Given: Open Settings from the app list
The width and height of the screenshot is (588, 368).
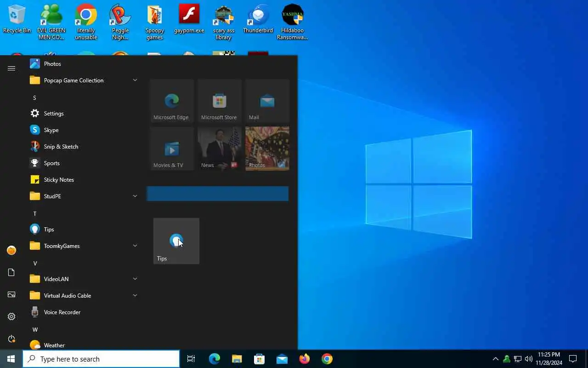Looking at the screenshot, I should (x=84, y=113).
